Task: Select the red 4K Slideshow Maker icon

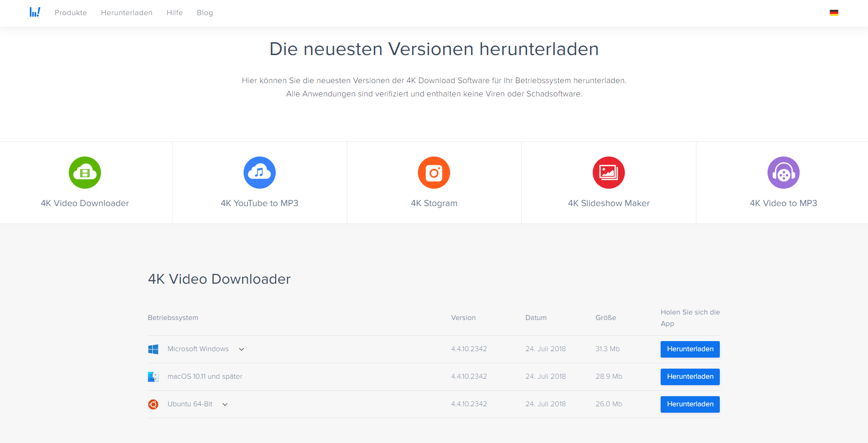Action: (x=609, y=173)
